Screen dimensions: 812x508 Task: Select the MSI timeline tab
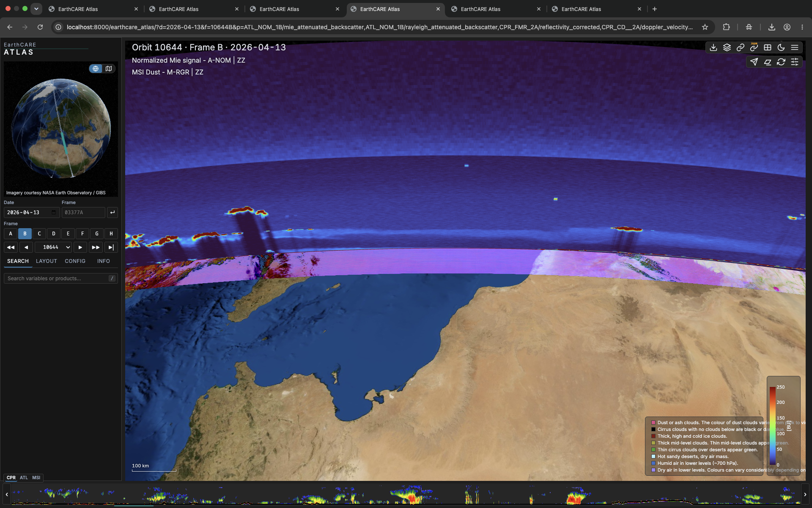tap(36, 478)
